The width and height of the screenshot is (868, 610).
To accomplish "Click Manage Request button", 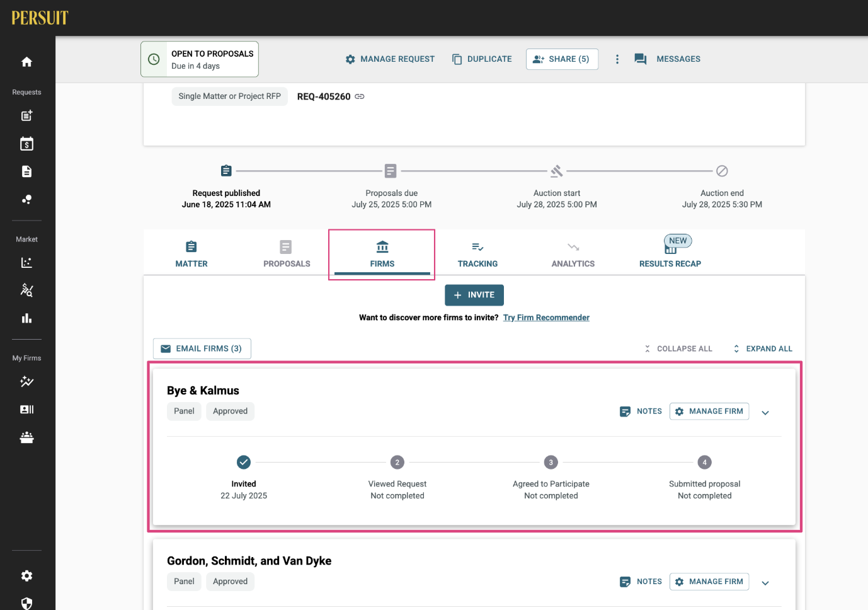I will click(390, 59).
